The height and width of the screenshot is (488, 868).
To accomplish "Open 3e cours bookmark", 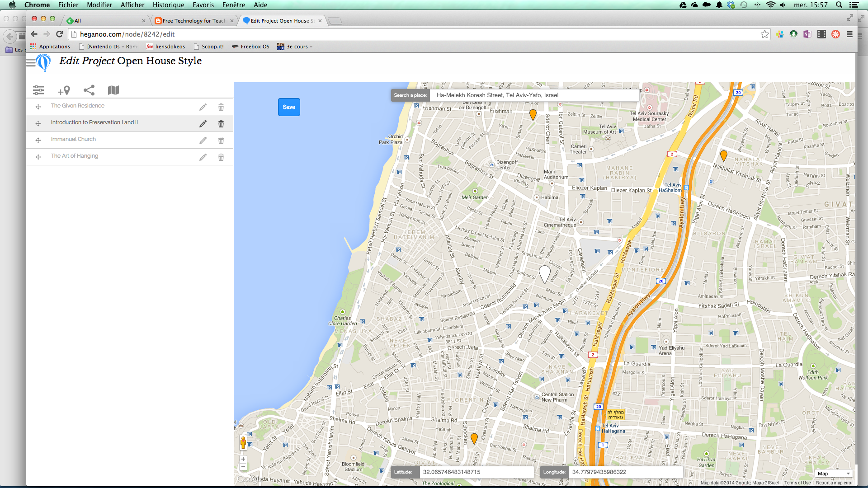I will pyautogui.click(x=295, y=47).
